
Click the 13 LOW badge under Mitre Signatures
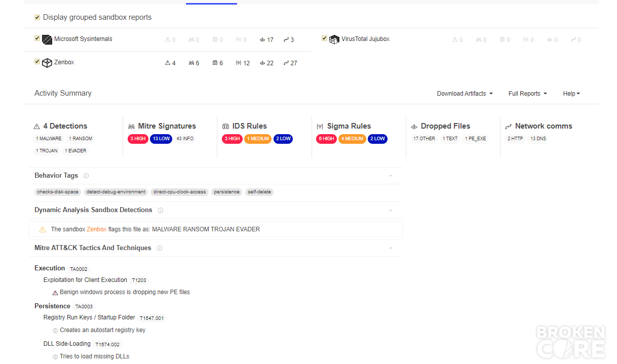(162, 139)
